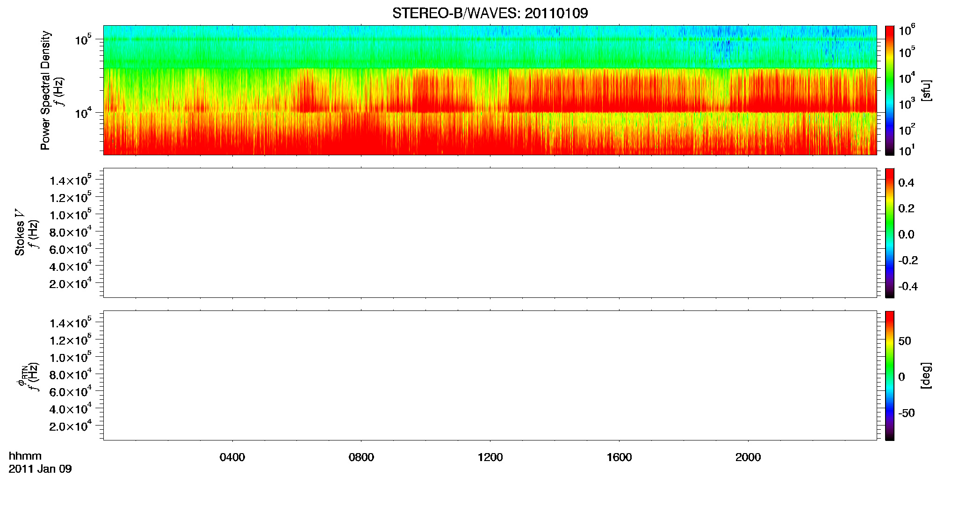Click the Power Spectral Density axis label
Screen dimensions: 980x505
(x=45, y=90)
